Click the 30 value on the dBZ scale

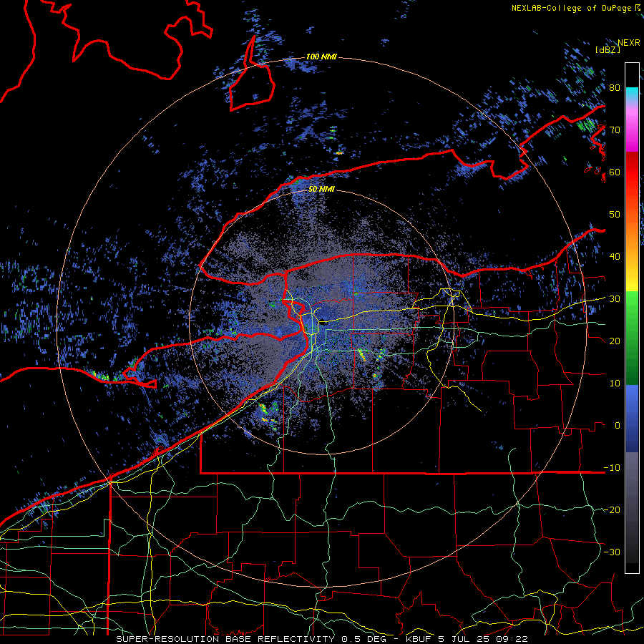(x=615, y=299)
